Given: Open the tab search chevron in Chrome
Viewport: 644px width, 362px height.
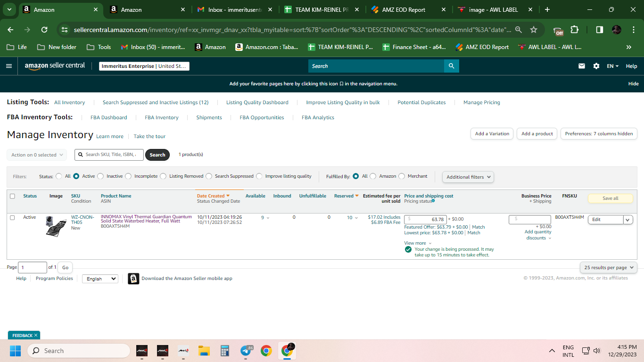Looking at the screenshot, I should coord(9,9).
